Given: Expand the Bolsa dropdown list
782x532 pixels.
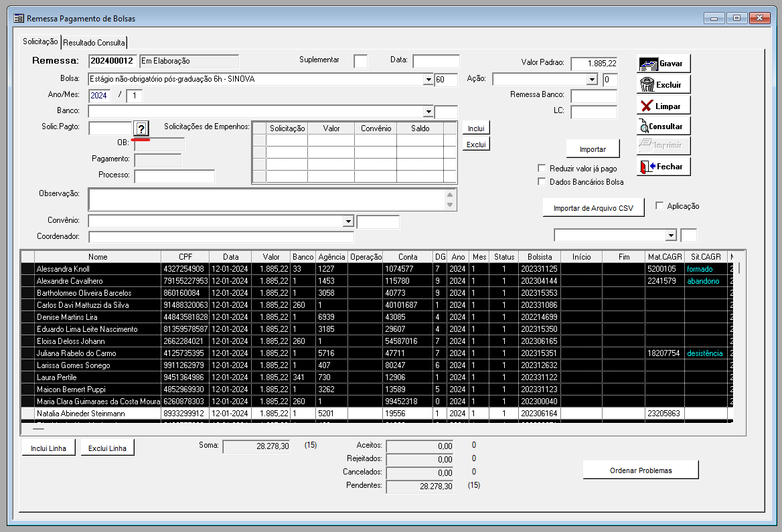Looking at the screenshot, I should point(428,80).
